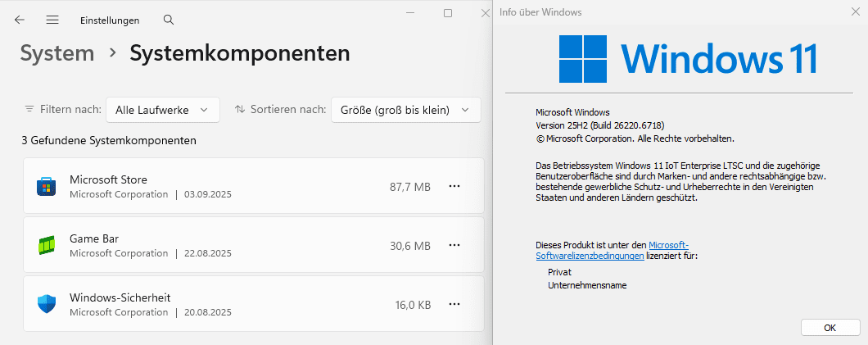Open the hamburger navigation menu
868x345 pixels.
tap(52, 20)
